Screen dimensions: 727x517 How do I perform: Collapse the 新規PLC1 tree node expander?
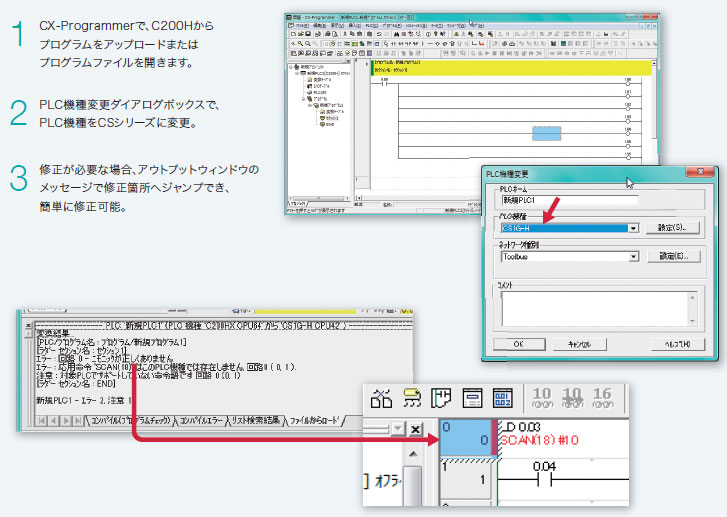(297, 73)
